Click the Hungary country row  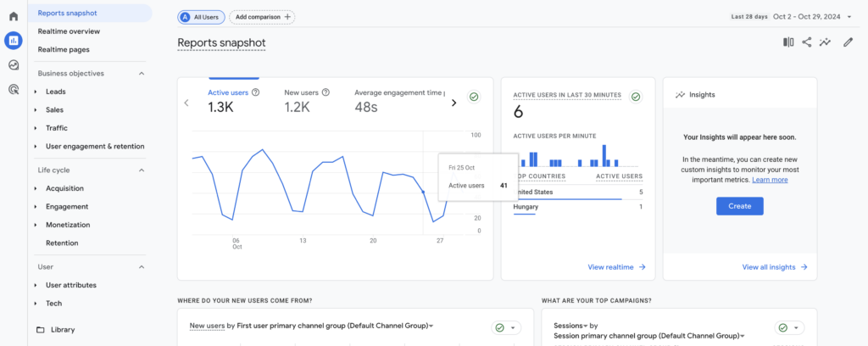[x=578, y=207]
